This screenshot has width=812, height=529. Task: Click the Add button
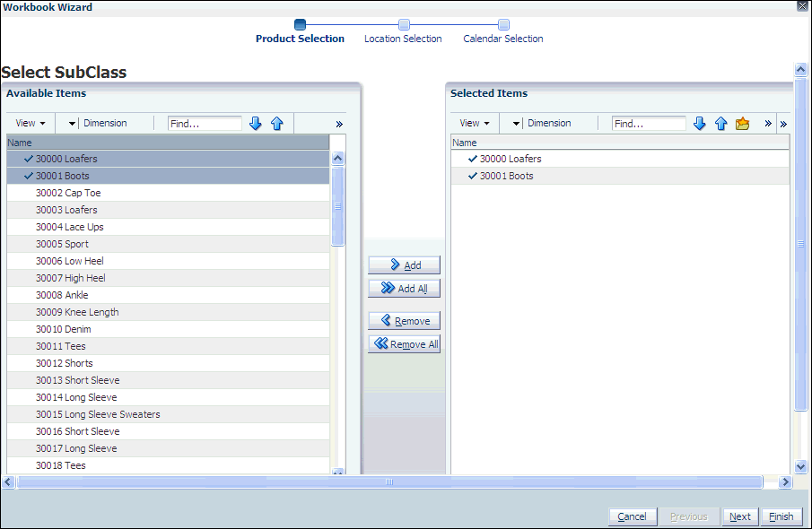click(404, 265)
